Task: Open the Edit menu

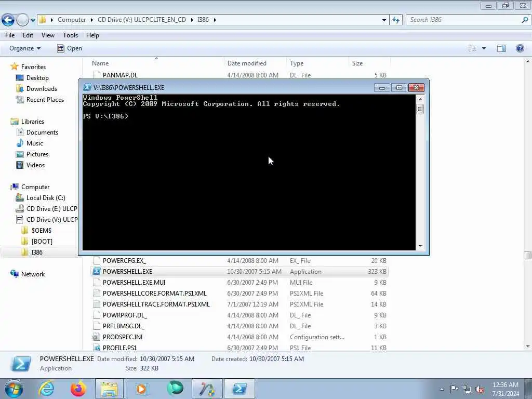Action: (28, 35)
